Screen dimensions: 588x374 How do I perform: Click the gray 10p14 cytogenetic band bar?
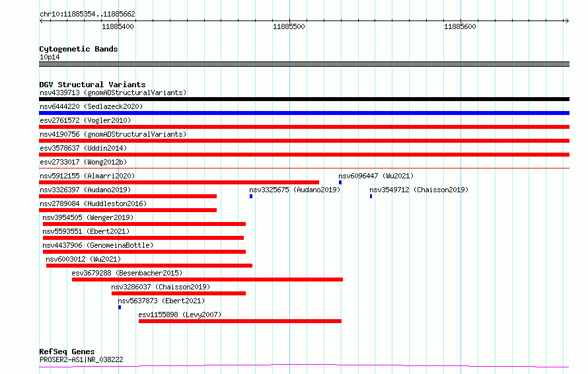tap(304, 64)
